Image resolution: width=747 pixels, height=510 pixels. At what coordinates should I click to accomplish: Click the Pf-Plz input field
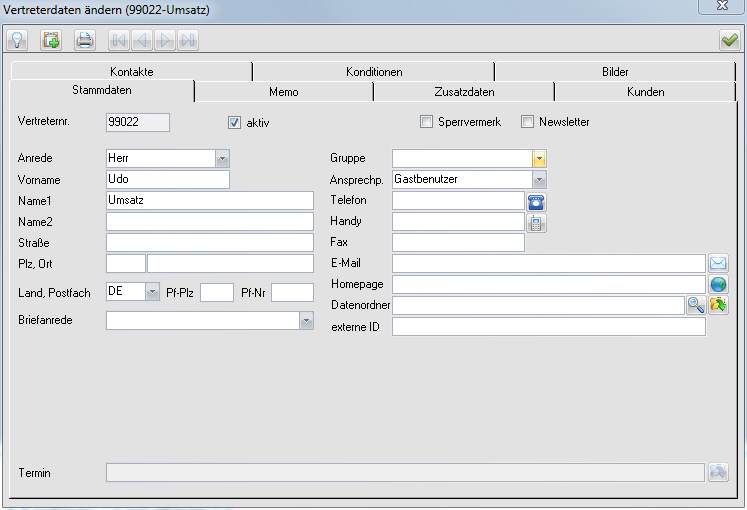[217, 292]
